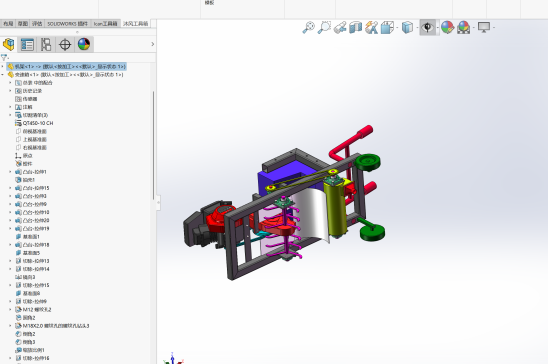Click the panel collapse handle on splitter

158,203
